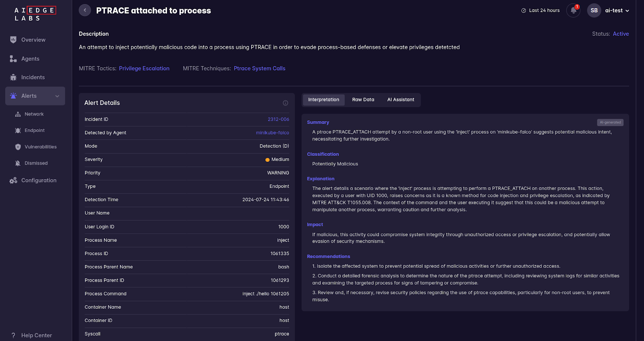Viewport: 644px width, 341px height.
Task: Click the Process Parent ID value 1061293
Action: pos(280,280)
